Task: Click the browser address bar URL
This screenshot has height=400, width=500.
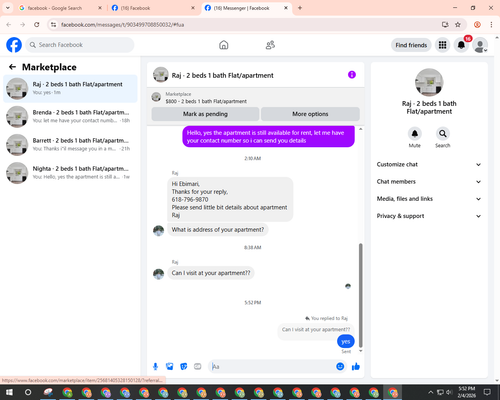Action: tap(122, 25)
